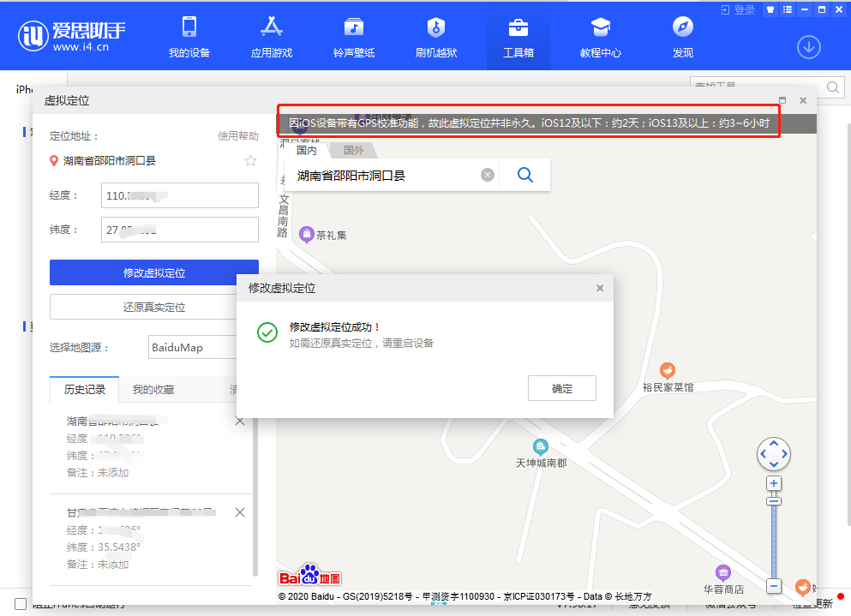851x616 pixels.
Task: Click the map search magnifier icon
Action: [x=525, y=174]
